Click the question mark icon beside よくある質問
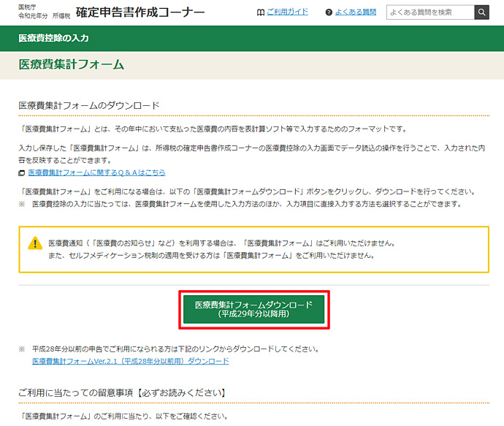504x426 pixels. (x=329, y=12)
